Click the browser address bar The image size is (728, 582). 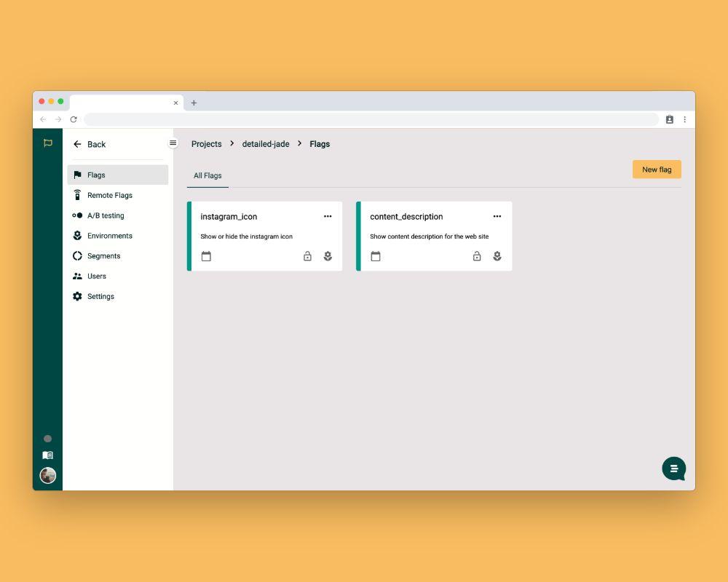[371, 119]
